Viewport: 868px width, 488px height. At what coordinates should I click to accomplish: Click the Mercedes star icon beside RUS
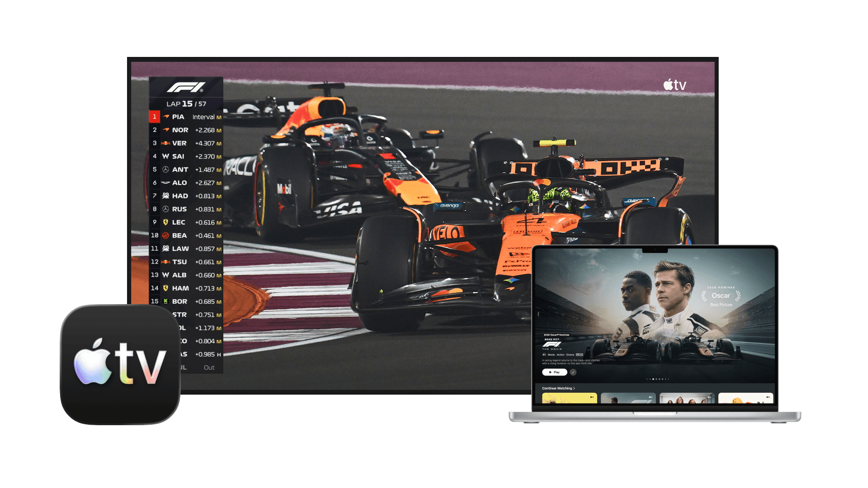click(165, 209)
